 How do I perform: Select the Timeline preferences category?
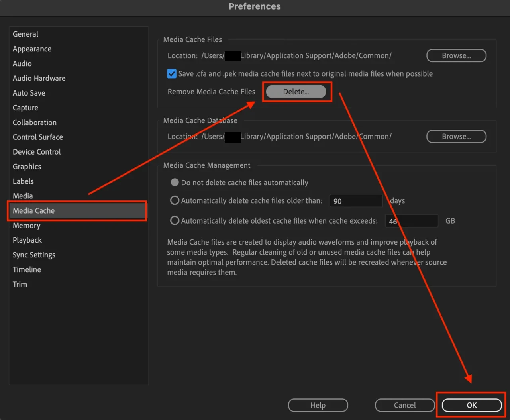[x=27, y=270]
